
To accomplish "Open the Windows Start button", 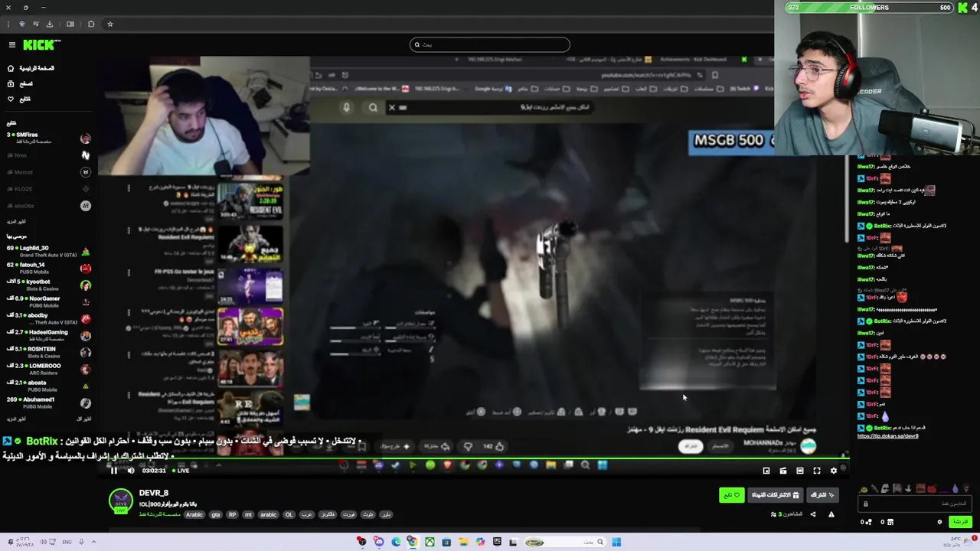I will 616,542.
